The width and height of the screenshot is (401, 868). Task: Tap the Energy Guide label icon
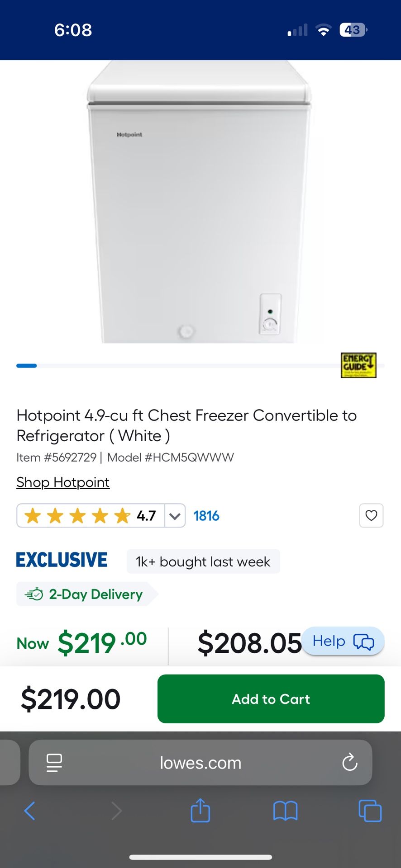(358, 365)
